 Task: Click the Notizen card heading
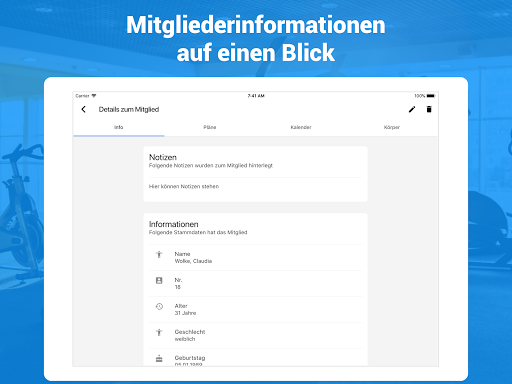click(x=163, y=157)
